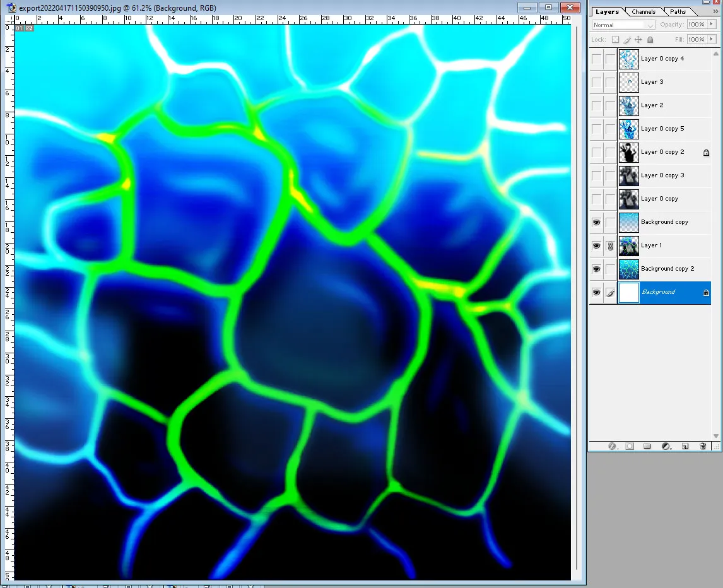Click the Add layer style icon

[x=612, y=446]
